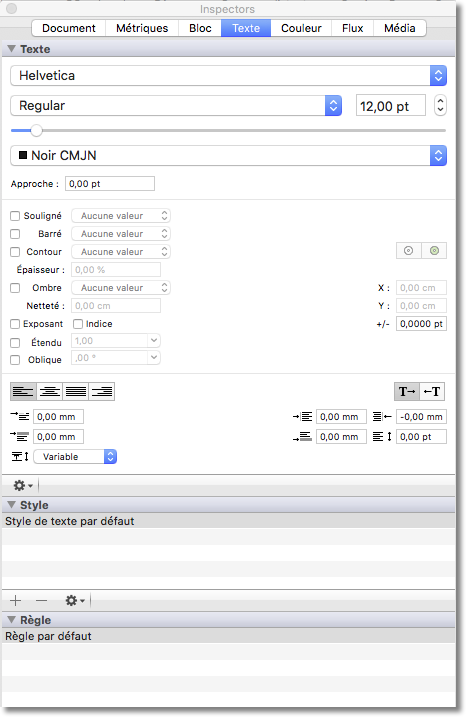Viewport: 466px width, 717px height.
Task: Enable the Souligné checkbox
Action: (x=15, y=216)
